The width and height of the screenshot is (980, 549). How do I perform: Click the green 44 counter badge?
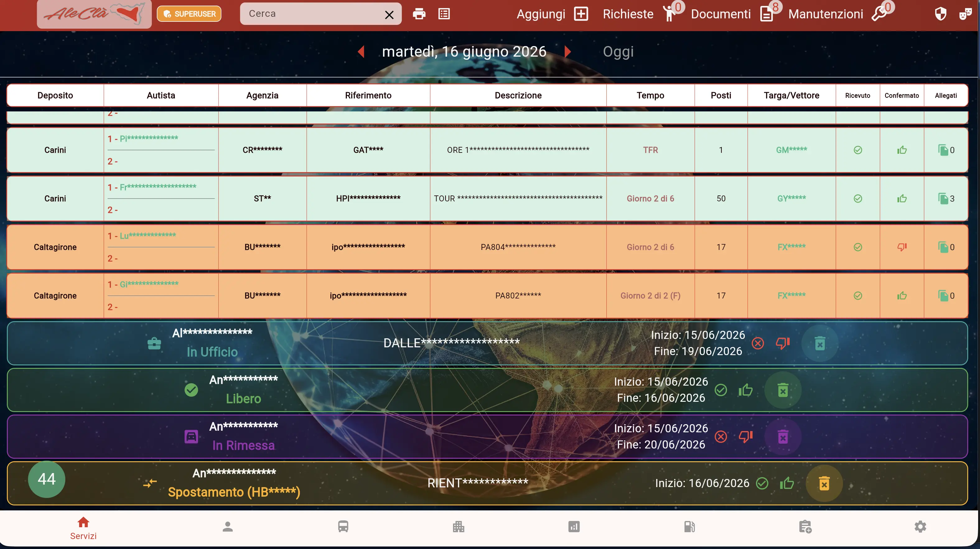click(x=46, y=479)
